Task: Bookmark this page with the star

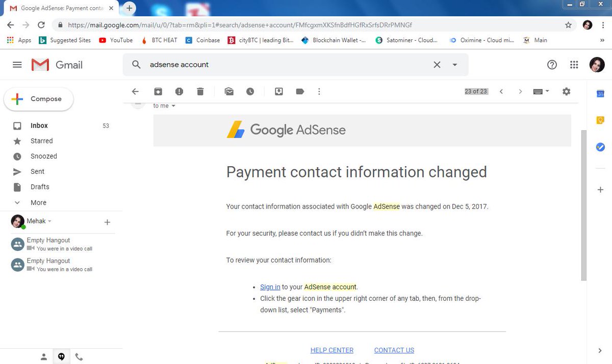Action: [x=568, y=24]
